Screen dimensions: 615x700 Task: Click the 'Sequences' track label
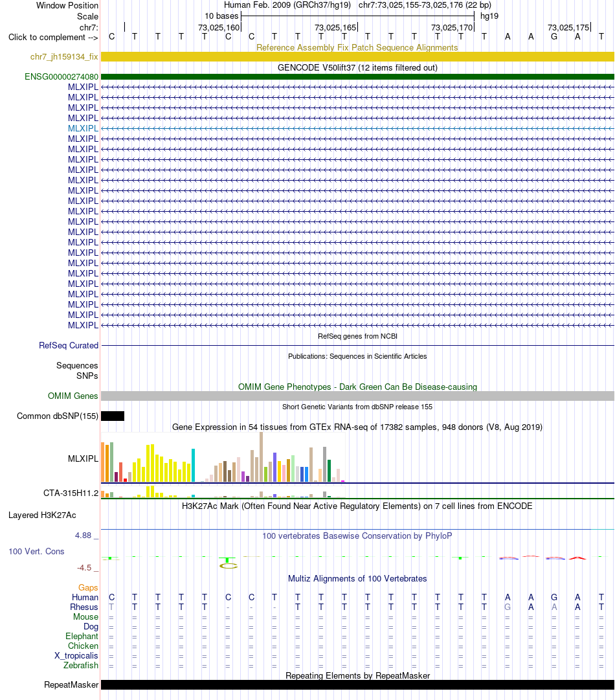tap(77, 366)
